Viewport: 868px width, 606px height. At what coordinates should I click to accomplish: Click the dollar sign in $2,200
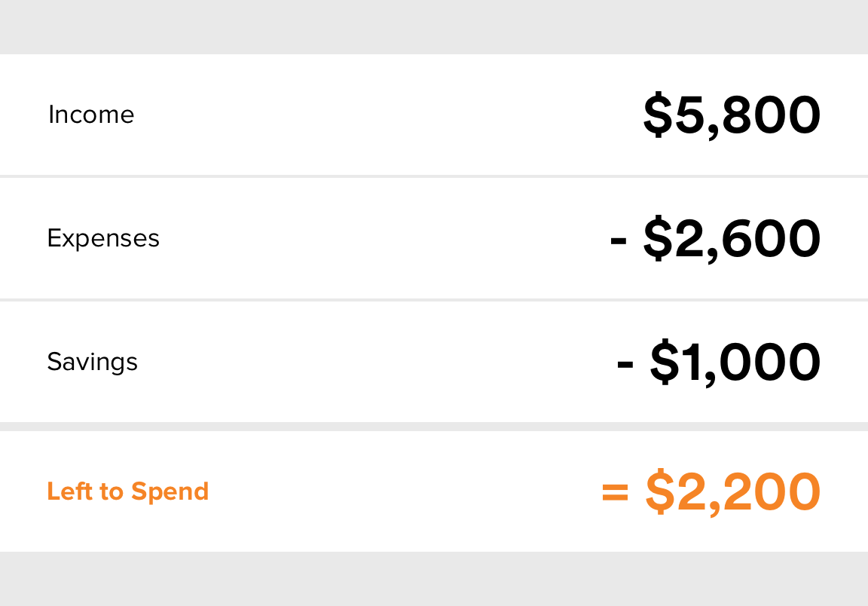tap(660, 491)
